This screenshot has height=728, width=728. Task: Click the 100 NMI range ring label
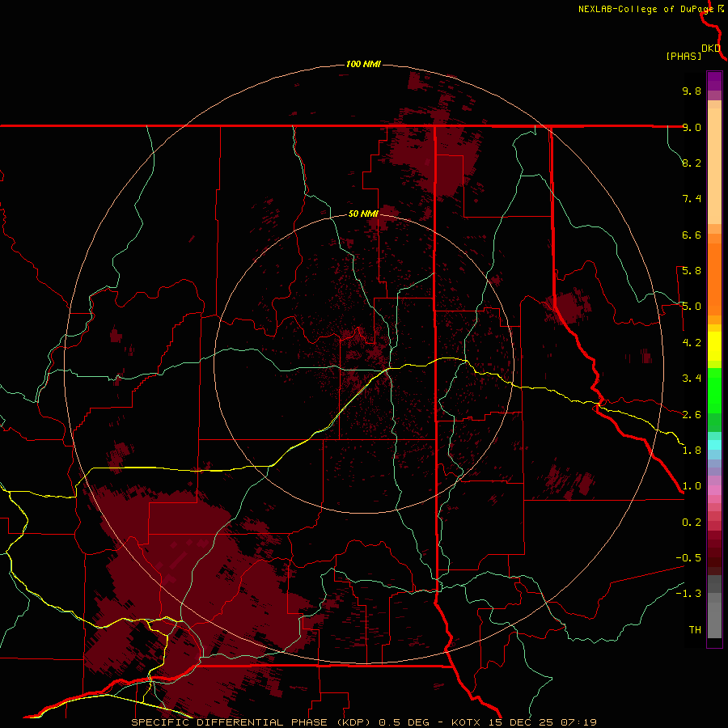point(363,64)
